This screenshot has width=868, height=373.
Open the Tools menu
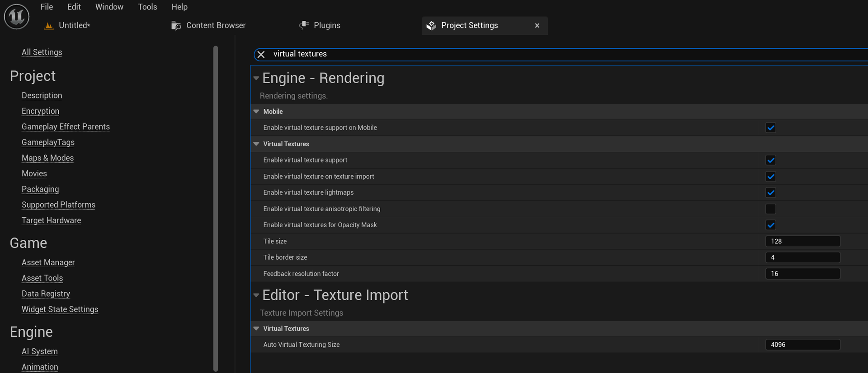(147, 7)
